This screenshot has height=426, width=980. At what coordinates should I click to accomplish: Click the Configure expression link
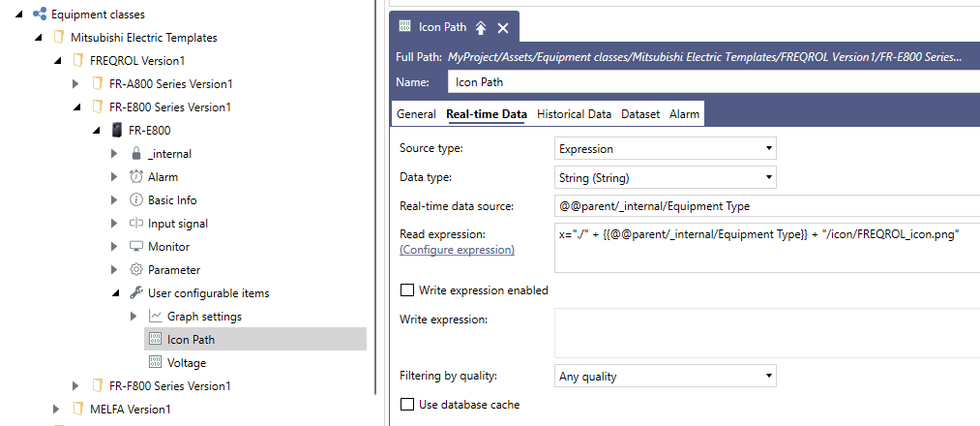(457, 250)
